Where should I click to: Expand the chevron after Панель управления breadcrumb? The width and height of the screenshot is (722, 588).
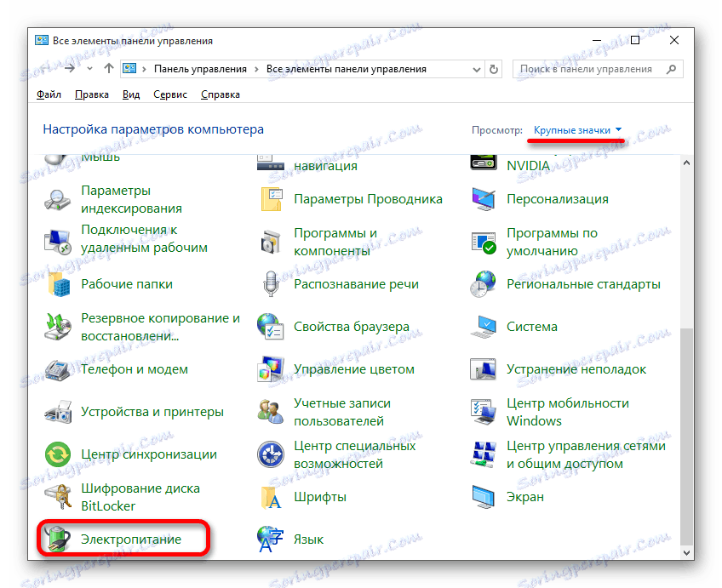pos(256,69)
